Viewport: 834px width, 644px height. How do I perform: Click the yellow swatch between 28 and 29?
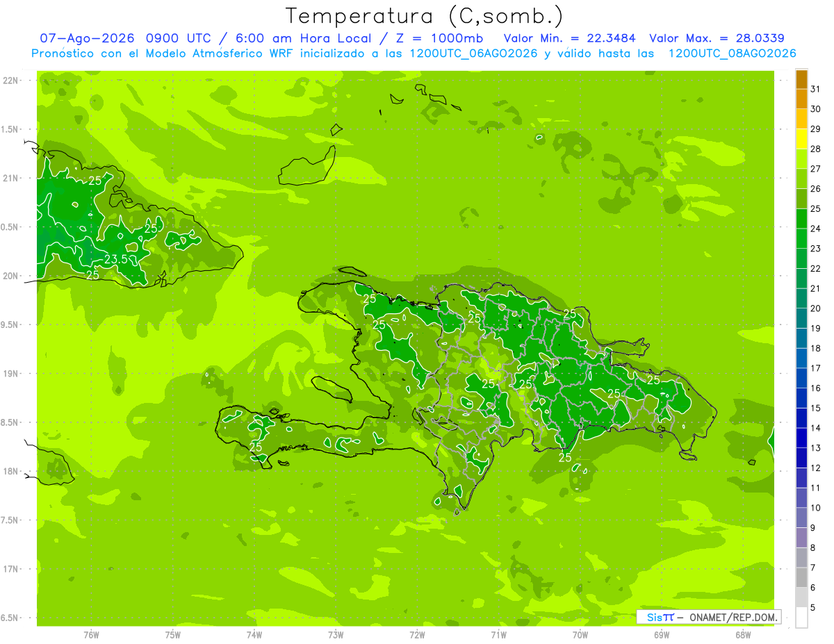801,139
